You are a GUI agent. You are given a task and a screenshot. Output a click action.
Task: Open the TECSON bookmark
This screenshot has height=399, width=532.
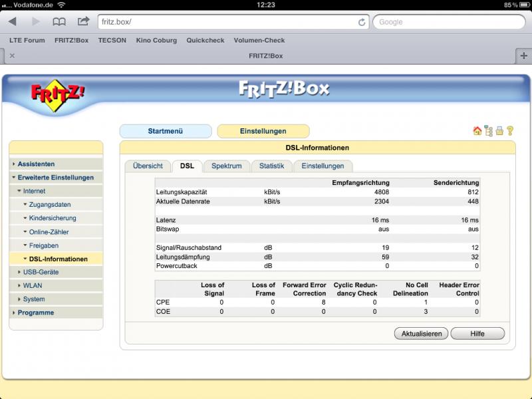click(112, 41)
